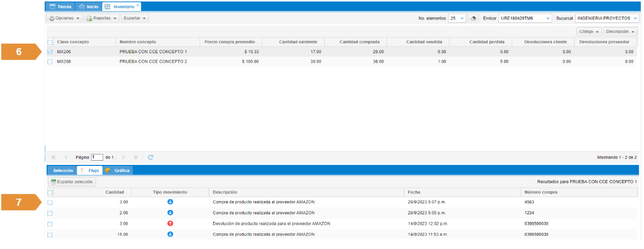Check the MX208 row checkbox
This screenshot has width=644, height=249.
pos(50,62)
